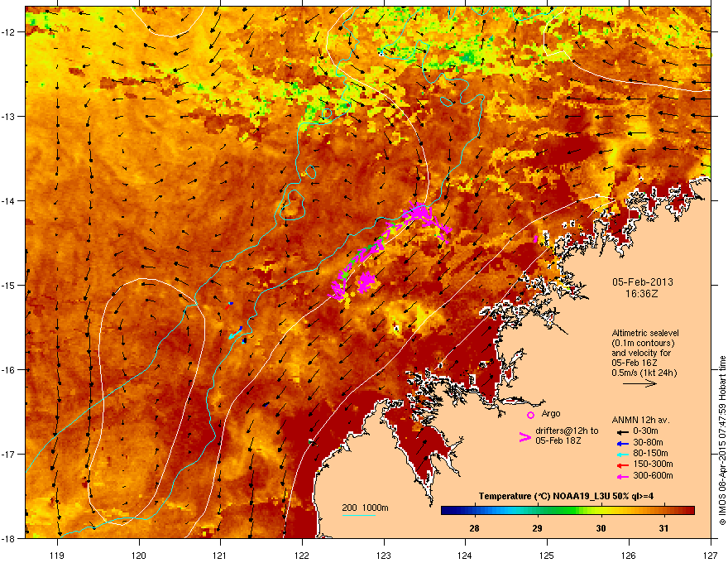The width and height of the screenshot is (728, 563).
Task: Click the 119 longitude axis label
Action: click(x=57, y=555)
